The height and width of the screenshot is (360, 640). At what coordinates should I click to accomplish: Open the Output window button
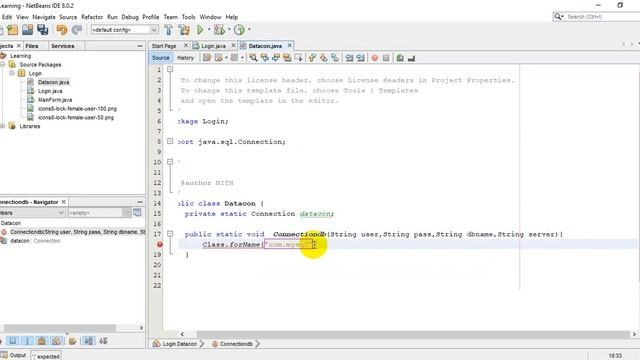(14, 355)
